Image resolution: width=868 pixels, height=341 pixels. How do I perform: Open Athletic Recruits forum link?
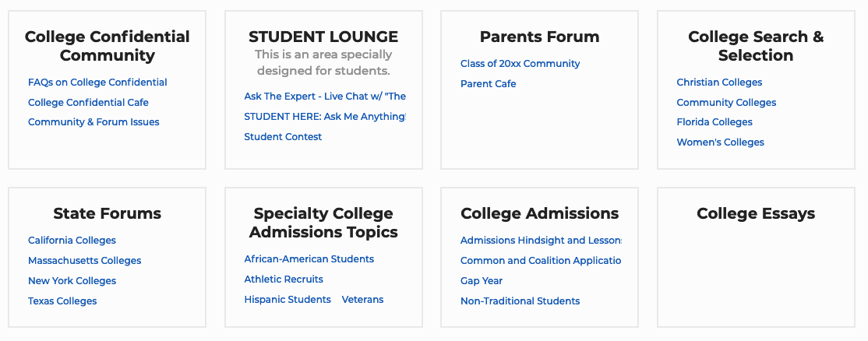click(284, 279)
